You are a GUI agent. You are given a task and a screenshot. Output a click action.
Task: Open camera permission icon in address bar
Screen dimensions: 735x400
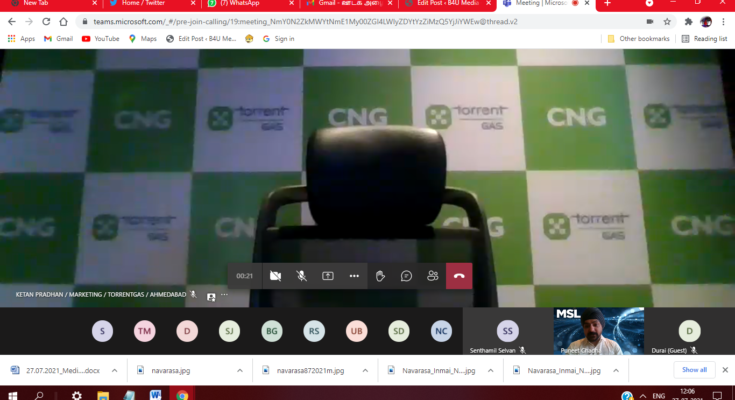click(x=650, y=22)
